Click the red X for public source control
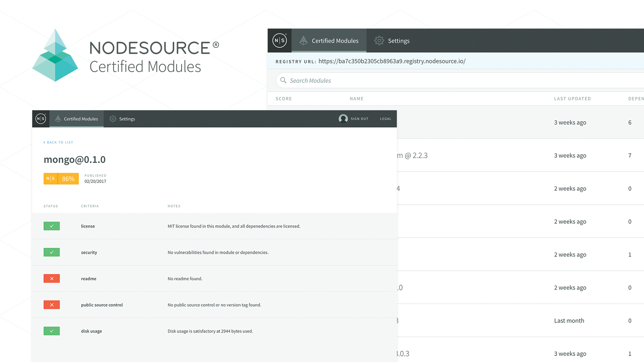Image resolution: width=644 pixels, height=362 pixels. [52, 305]
